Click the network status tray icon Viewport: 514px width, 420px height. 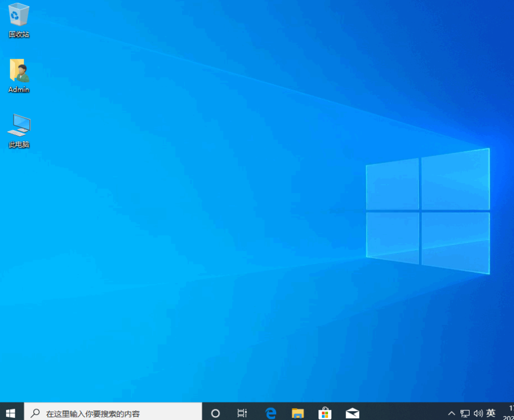[466, 412]
